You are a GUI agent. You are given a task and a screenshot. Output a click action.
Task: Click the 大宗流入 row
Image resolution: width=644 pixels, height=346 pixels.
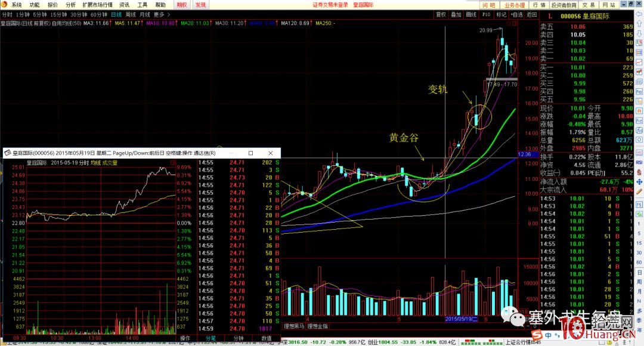(x=587, y=190)
